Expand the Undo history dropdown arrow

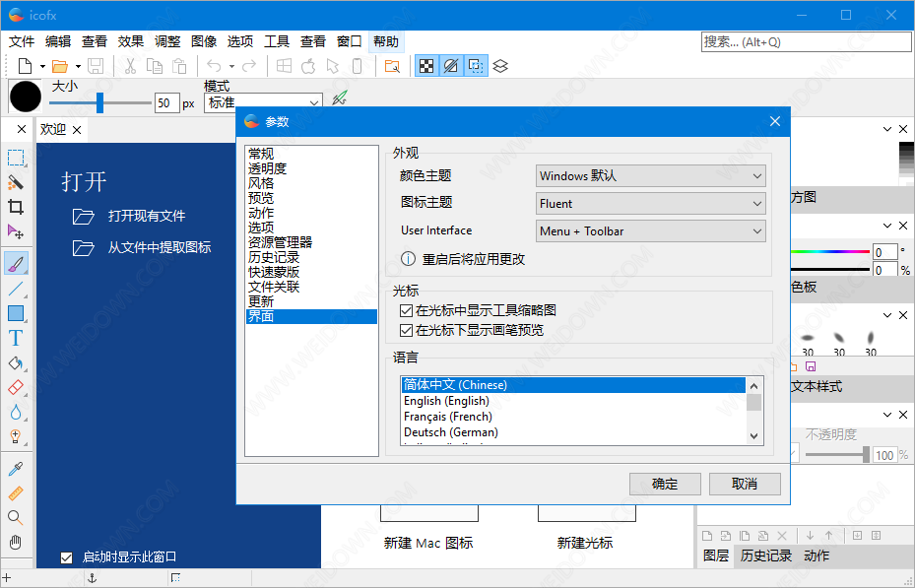pyautogui.click(x=231, y=67)
